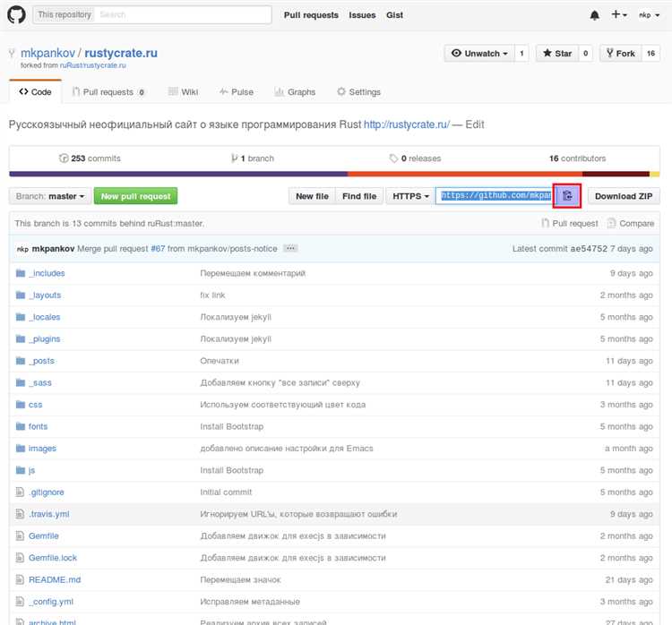Click New pull request button
672x625 pixels.
point(136,196)
